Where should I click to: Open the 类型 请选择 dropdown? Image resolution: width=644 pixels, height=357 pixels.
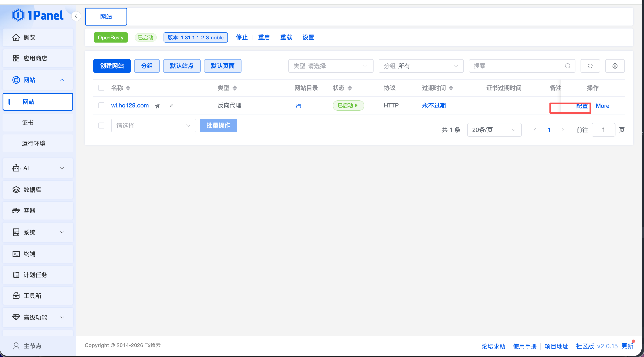[x=331, y=66]
